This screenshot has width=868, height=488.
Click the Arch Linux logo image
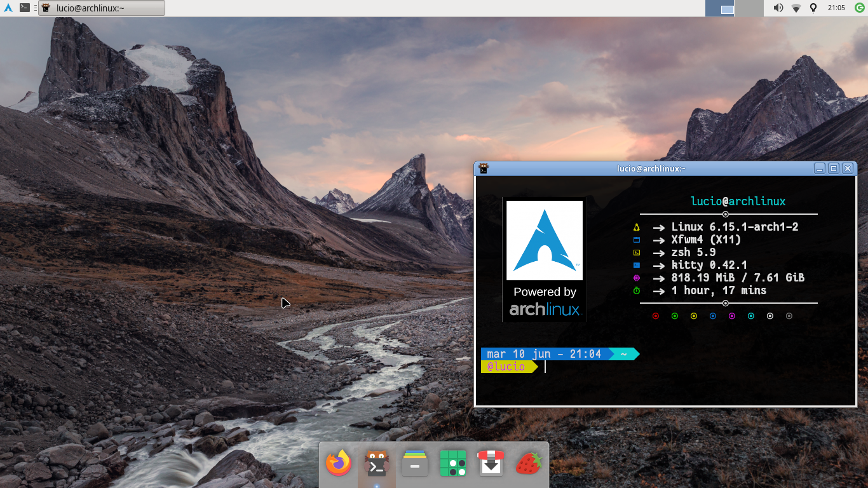545,259
